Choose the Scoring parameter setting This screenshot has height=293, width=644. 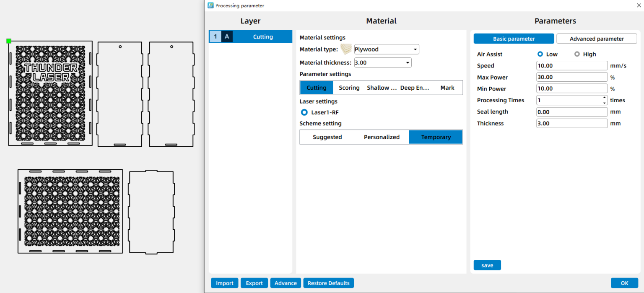pyautogui.click(x=349, y=88)
